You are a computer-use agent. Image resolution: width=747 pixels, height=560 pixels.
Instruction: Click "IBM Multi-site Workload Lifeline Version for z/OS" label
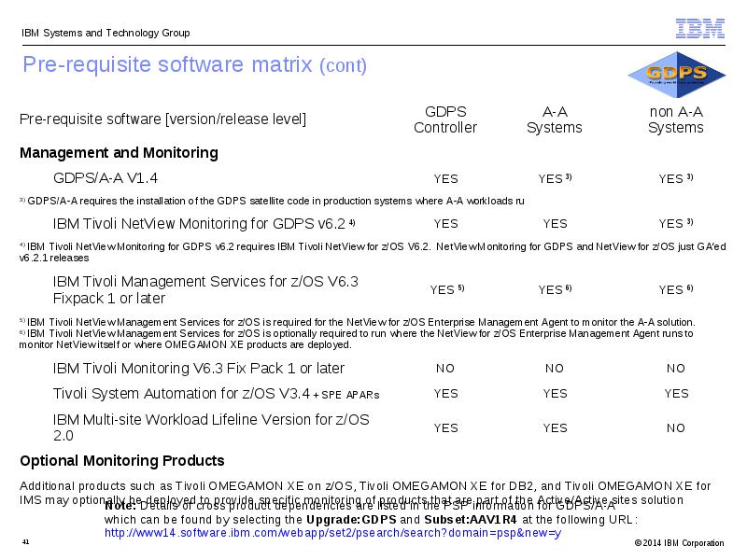[211, 427]
